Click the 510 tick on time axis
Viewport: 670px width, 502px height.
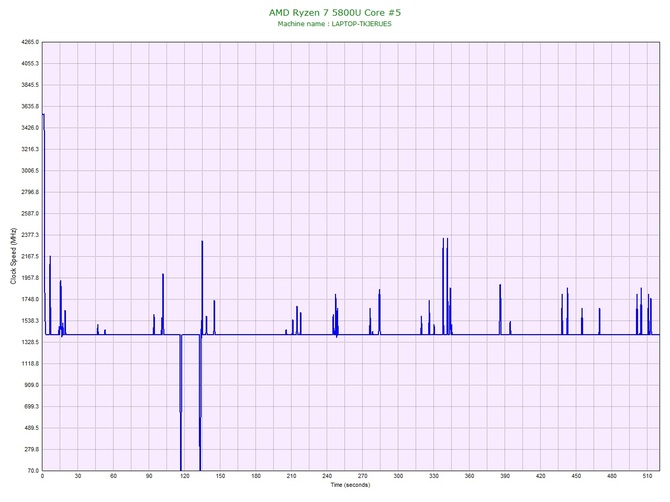click(647, 476)
